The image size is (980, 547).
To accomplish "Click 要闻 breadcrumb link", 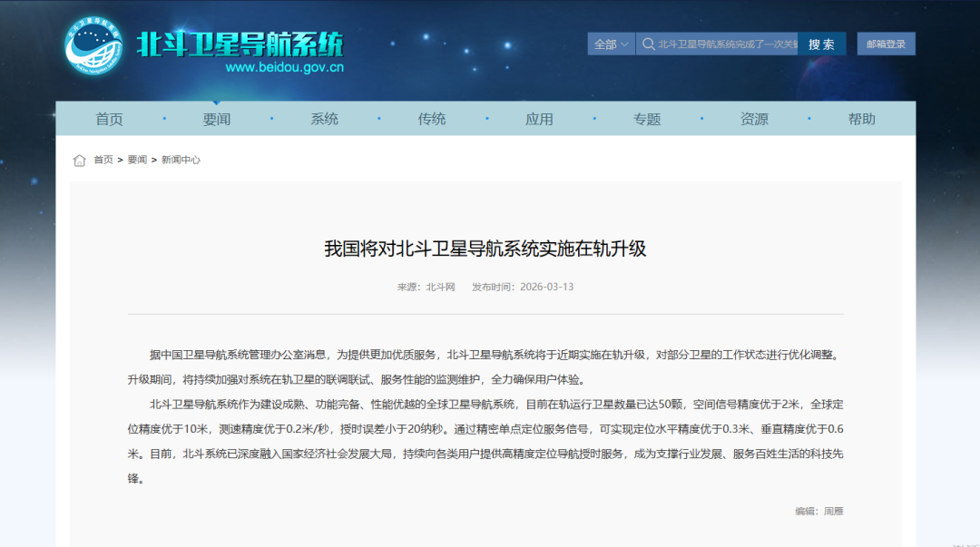I will (x=137, y=160).
